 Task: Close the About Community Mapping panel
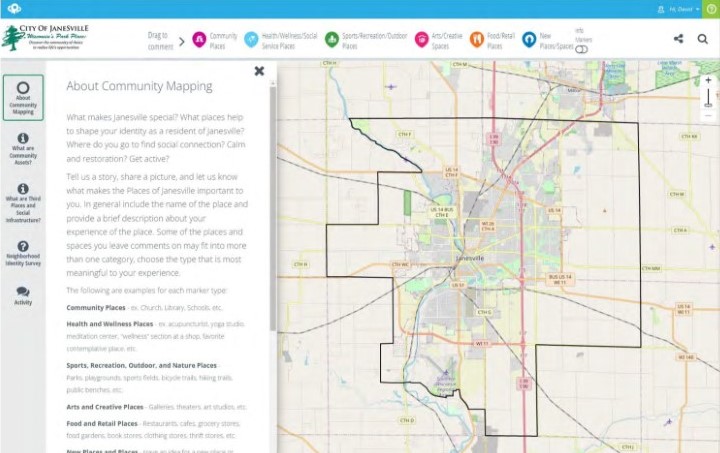[259, 71]
